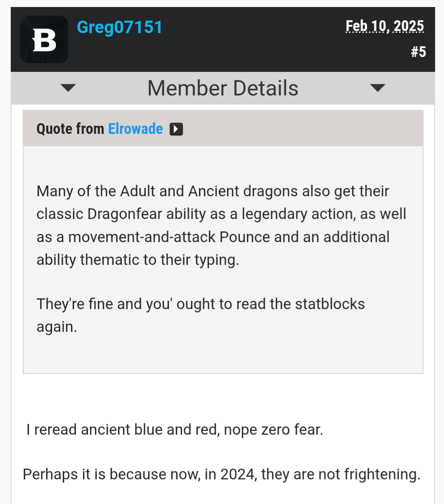
Task: Click the word 'again.' ending the quote
Action: coord(57,327)
